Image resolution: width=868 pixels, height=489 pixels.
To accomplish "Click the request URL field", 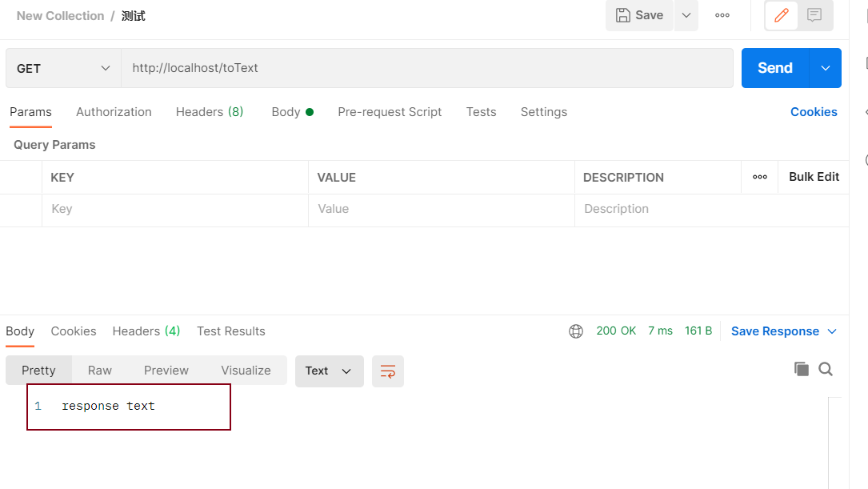I will [427, 68].
